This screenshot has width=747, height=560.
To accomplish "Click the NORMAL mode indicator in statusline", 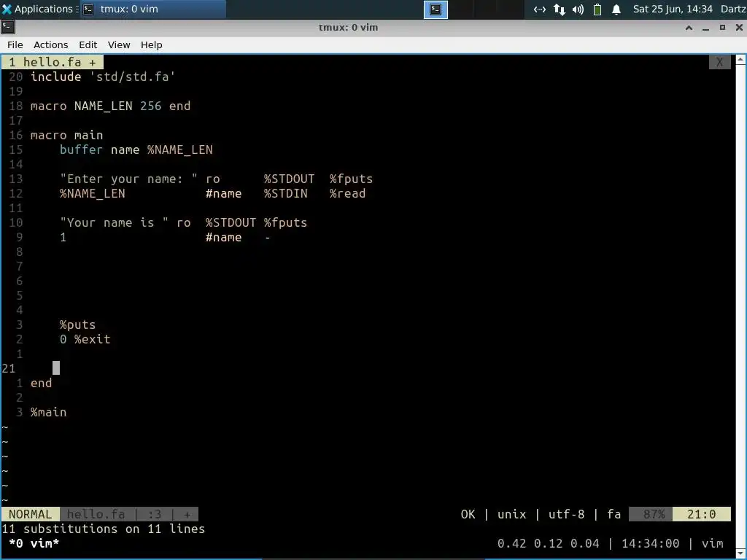I will pos(30,514).
